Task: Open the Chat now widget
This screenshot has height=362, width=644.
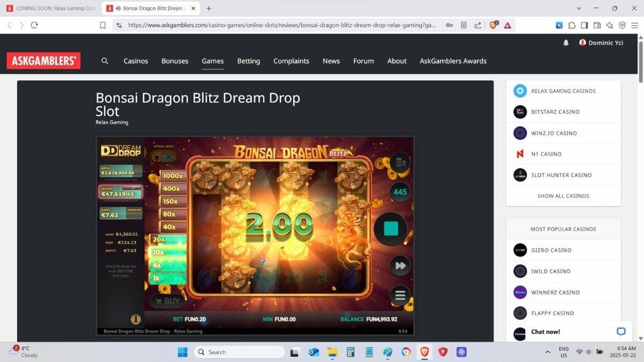Action: click(580, 331)
